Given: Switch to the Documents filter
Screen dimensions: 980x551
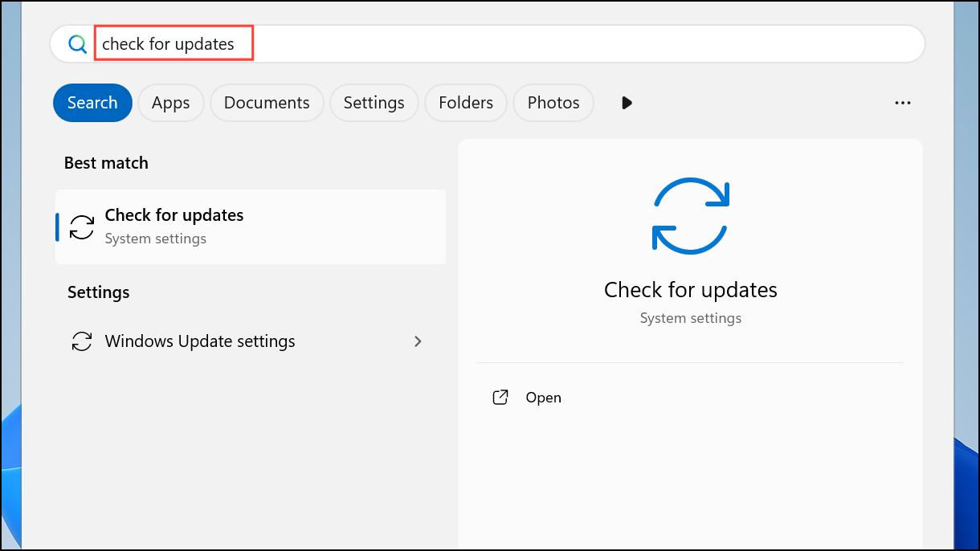Looking at the screenshot, I should pyautogui.click(x=267, y=103).
